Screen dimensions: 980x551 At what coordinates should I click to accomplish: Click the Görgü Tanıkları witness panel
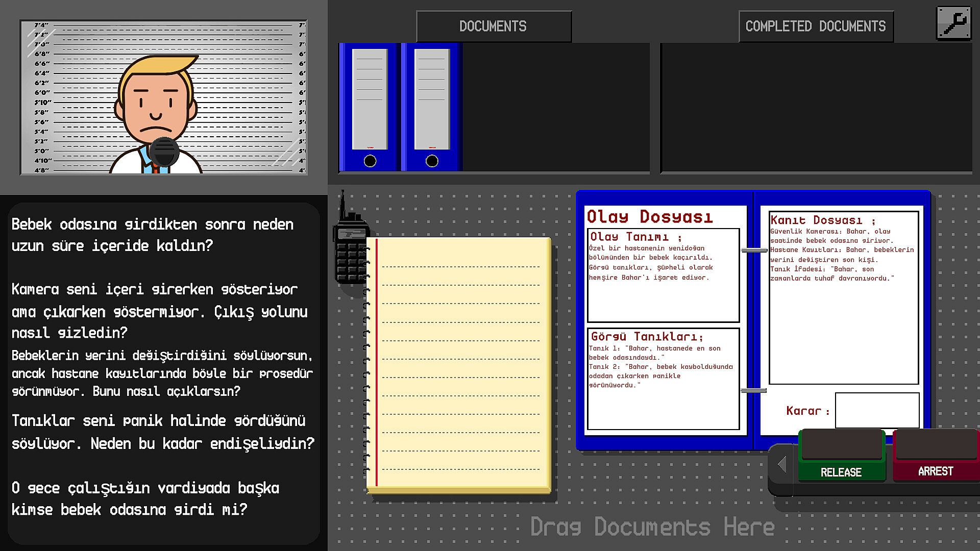pyautogui.click(x=663, y=379)
